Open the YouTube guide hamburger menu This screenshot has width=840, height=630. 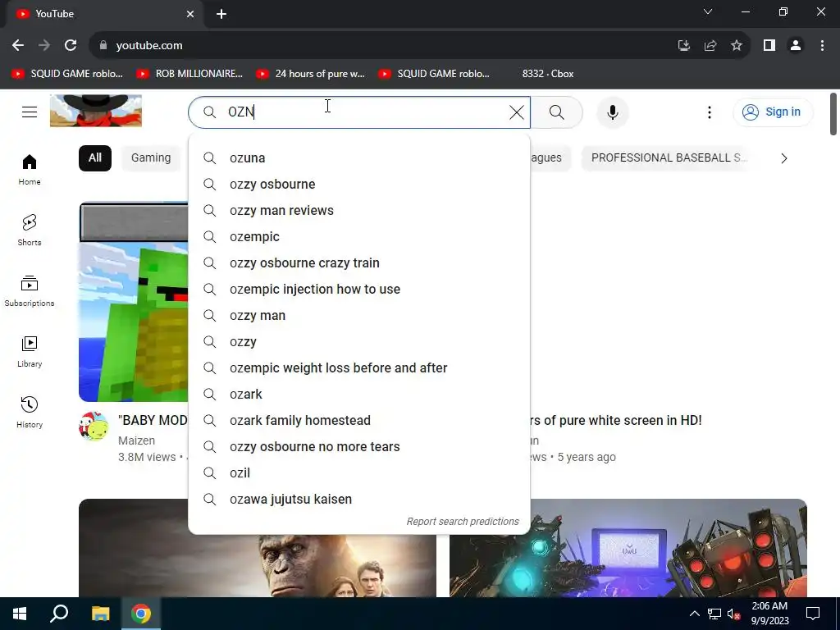coord(30,112)
